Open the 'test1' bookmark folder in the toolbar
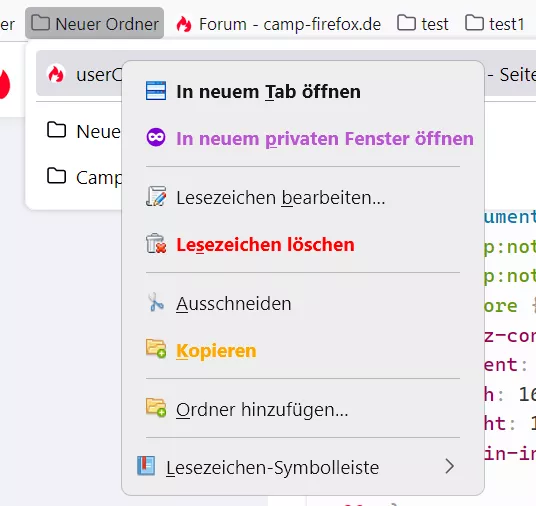 (x=495, y=23)
